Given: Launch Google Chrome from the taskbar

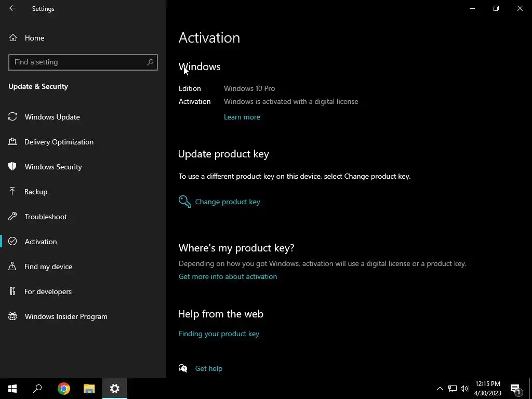Looking at the screenshot, I should click(x=64, y=389).
